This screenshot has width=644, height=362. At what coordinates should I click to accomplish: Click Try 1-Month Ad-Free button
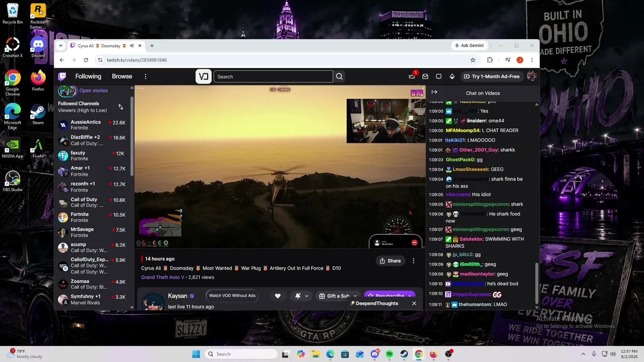pyautogui.click(x=492, y=76)
